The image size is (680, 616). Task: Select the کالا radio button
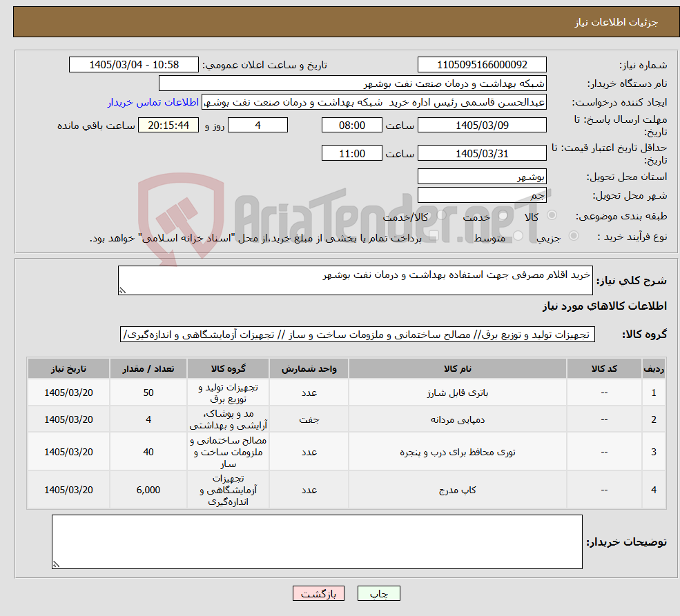[552, 215]
